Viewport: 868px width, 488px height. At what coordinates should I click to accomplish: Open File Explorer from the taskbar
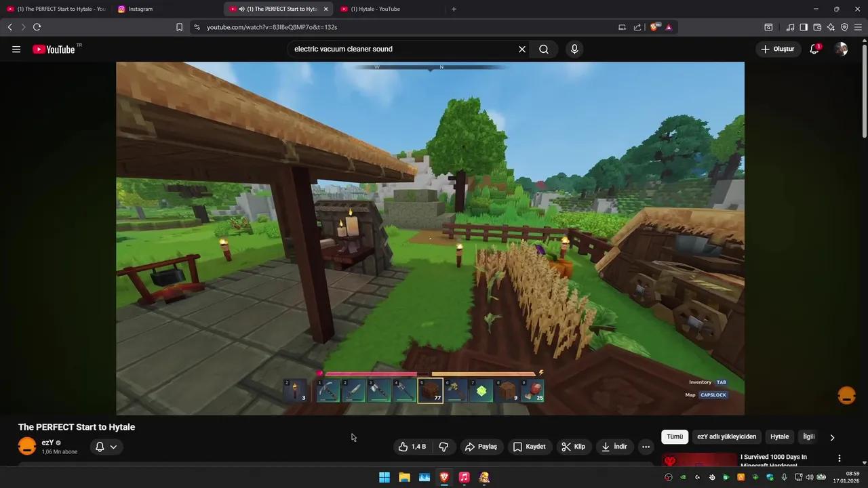point(404,477)
